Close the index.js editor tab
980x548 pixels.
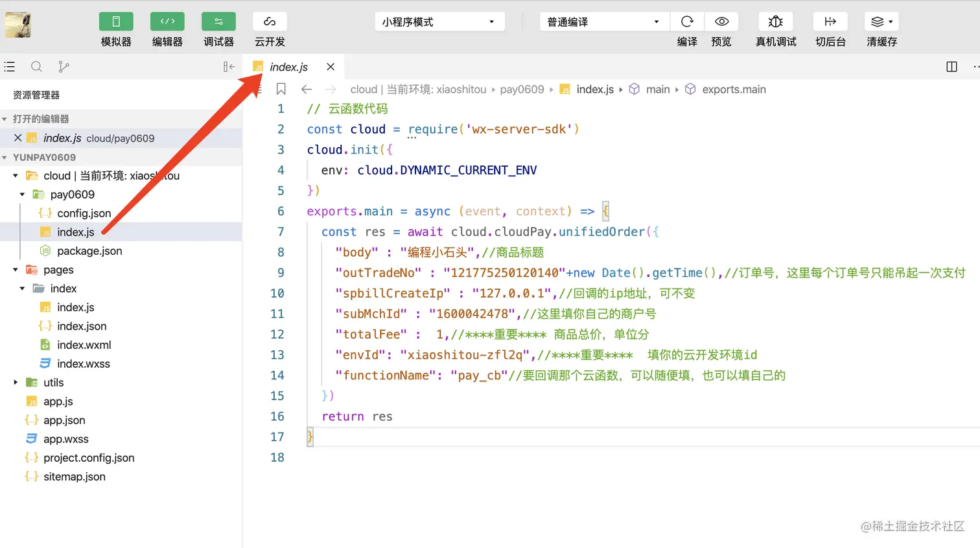pyautogui.click(x=331, y=67)
